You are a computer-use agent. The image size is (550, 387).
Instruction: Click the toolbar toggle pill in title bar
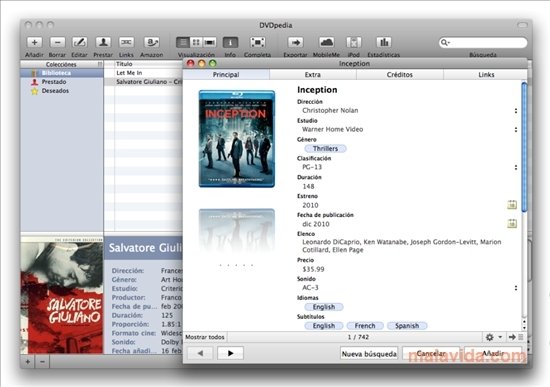pos(522,25)
